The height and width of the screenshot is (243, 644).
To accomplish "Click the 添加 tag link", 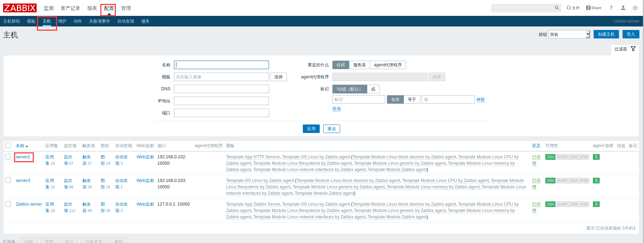I will [337, 109].
